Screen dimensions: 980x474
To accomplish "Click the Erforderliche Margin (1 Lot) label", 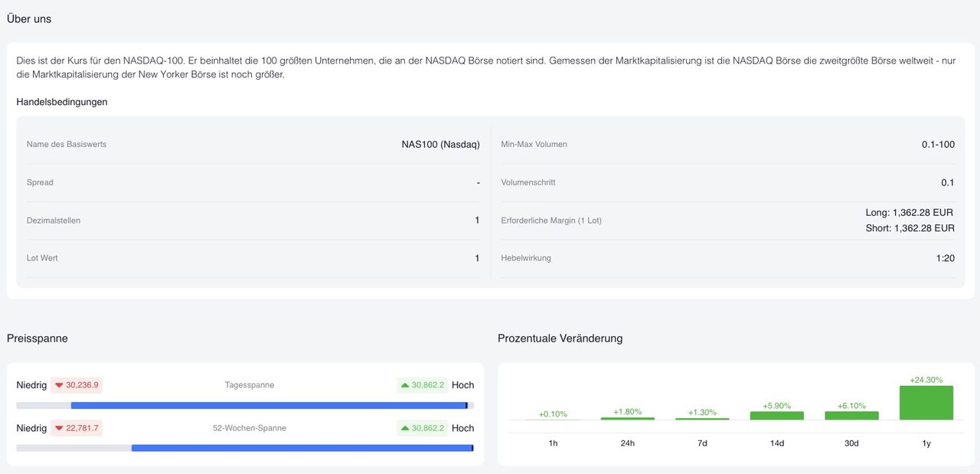I will click(x=551, y=221).
